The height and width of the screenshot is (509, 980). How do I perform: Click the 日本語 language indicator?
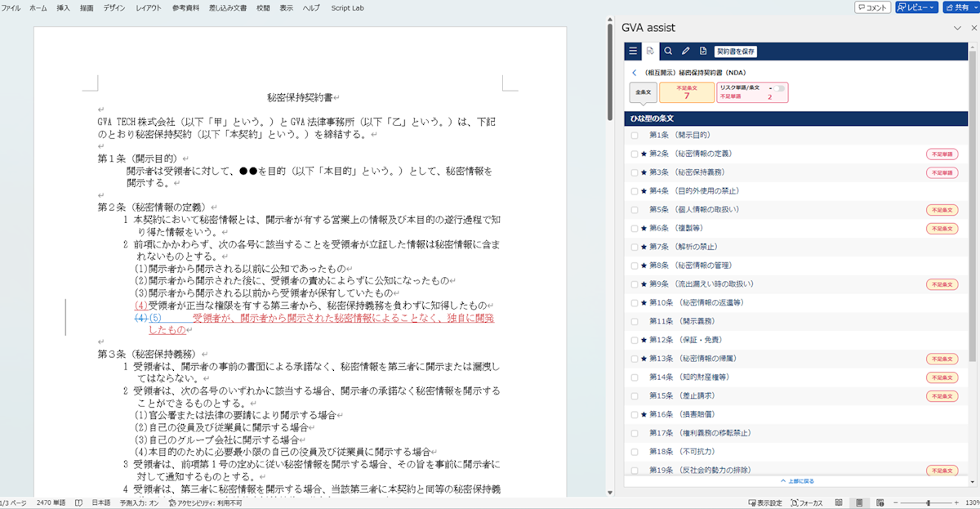click(x=100, y=502)
